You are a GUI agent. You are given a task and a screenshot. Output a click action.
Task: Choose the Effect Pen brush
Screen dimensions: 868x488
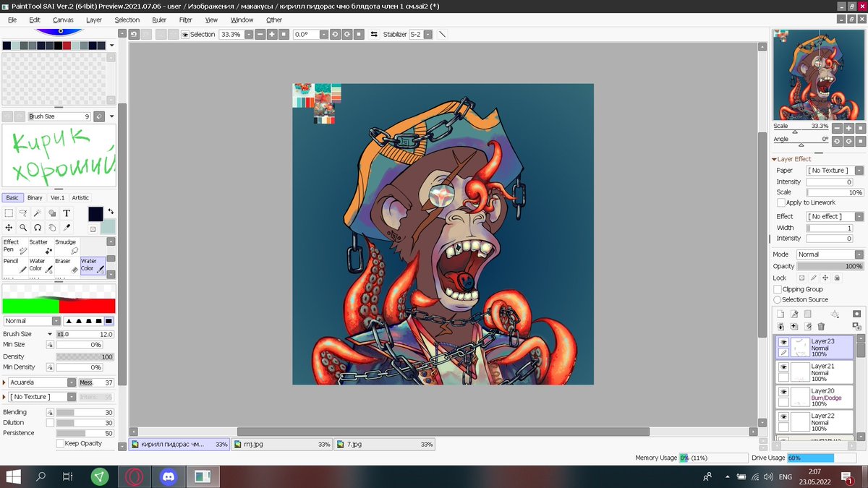(14, 247)
